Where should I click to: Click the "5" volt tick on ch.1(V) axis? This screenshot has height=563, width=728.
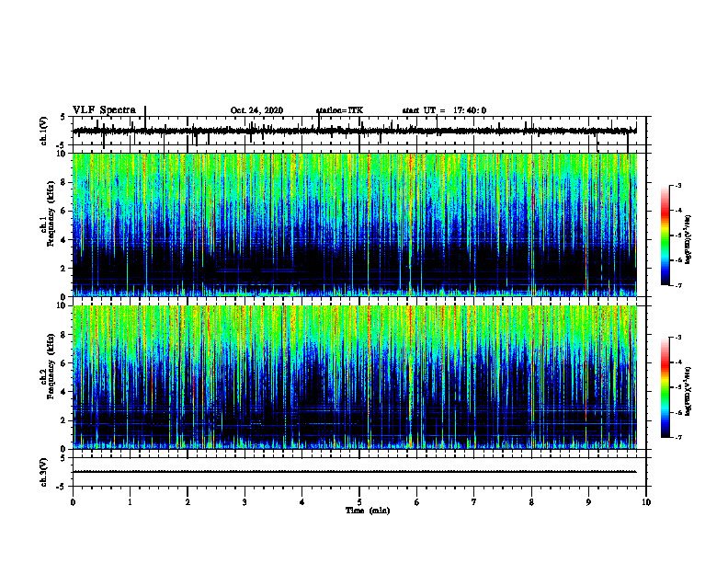(64, 118)
